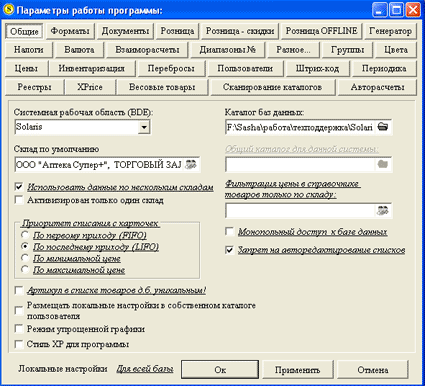Open the Розница OFFLINE tab
This screenshot has width=425, height=386.
(322, 31)
